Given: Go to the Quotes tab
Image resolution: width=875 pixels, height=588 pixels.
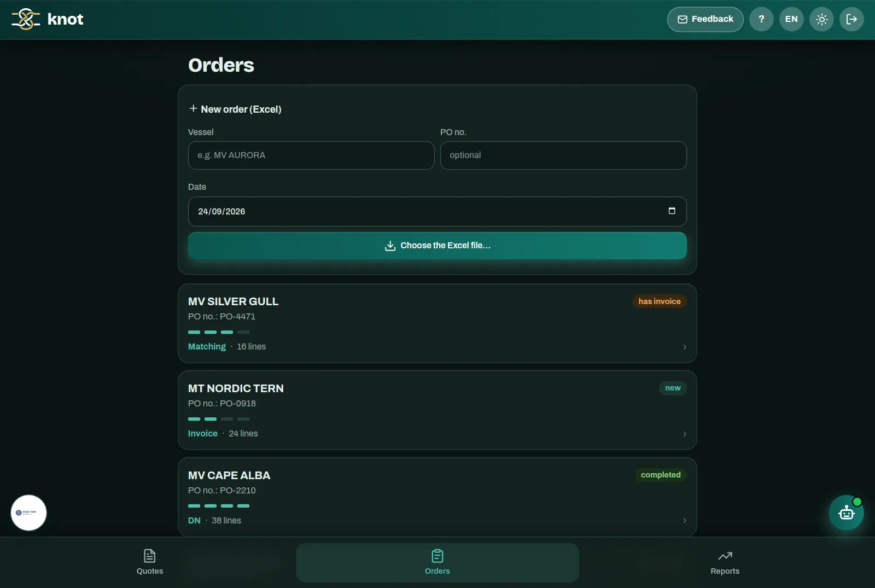Looking at the screenshot, I should point(150,562).
